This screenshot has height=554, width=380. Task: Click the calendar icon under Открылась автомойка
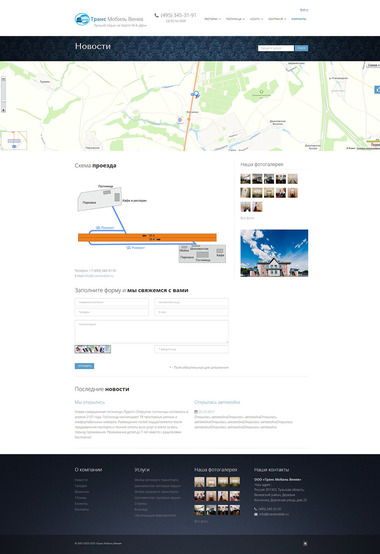tap(196, 412)
